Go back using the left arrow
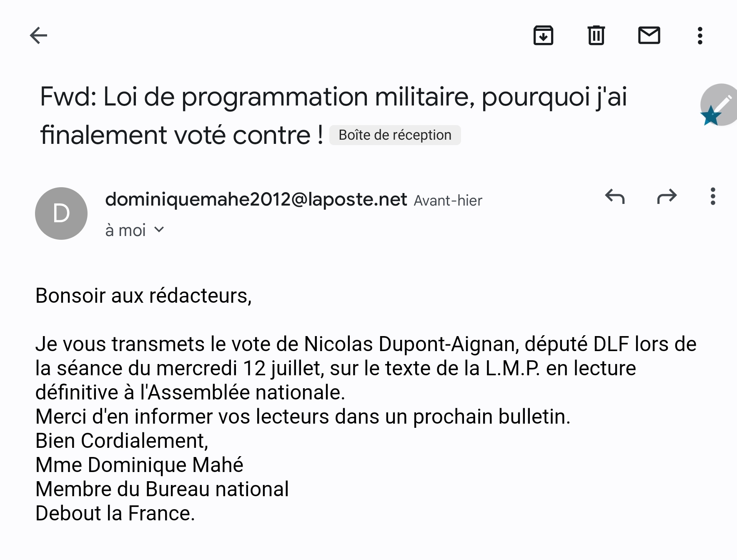The width and height of the screenshot is (737, 560). pyautogui.click(x=39, y=35)
